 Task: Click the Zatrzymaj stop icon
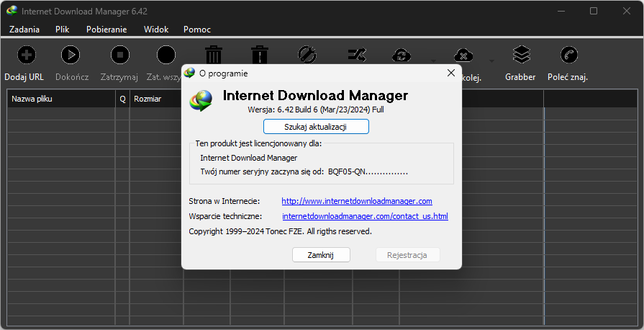120,55
